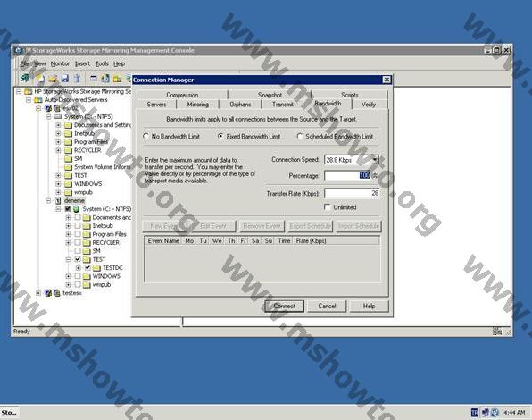The image size is (532, 420).
Task: Select the esx02 Inetpub folder
Action: (84, 133)
